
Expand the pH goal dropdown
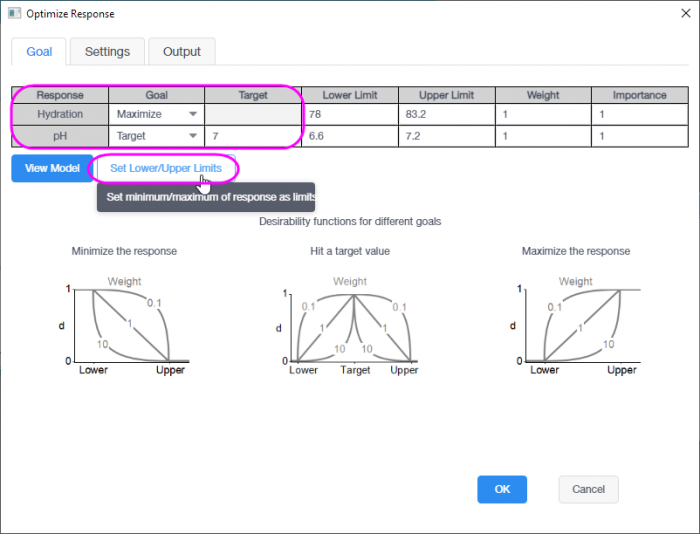point(192,135)
